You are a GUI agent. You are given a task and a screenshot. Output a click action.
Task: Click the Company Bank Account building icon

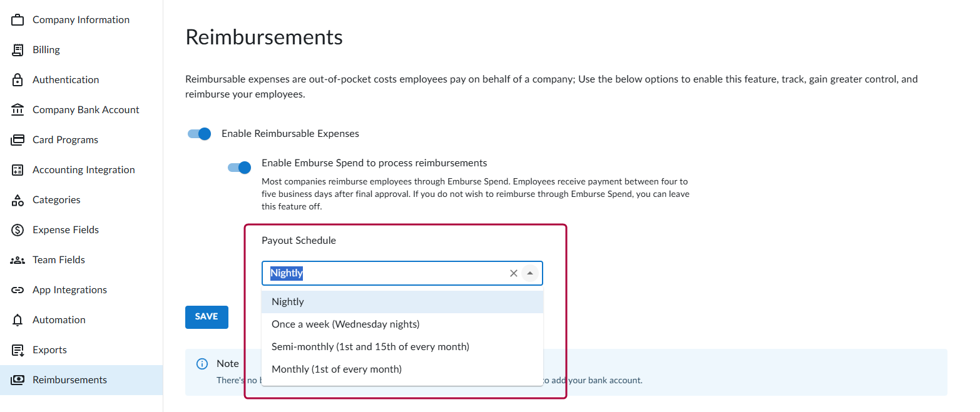(x=18, y=110)
